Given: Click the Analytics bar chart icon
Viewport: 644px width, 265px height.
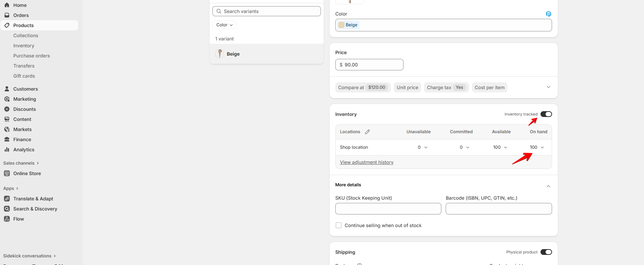Looking at the screenshot, I should coord(7,149).
